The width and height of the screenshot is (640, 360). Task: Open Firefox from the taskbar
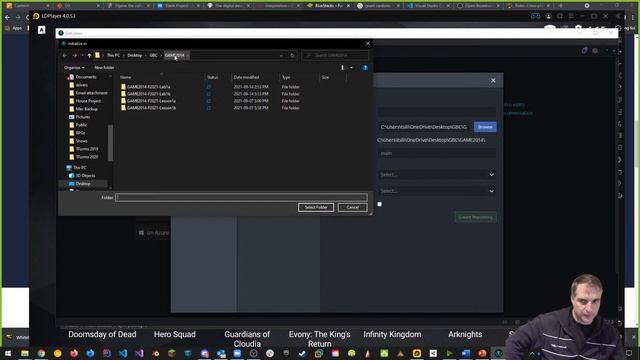(x=74, y=353)
